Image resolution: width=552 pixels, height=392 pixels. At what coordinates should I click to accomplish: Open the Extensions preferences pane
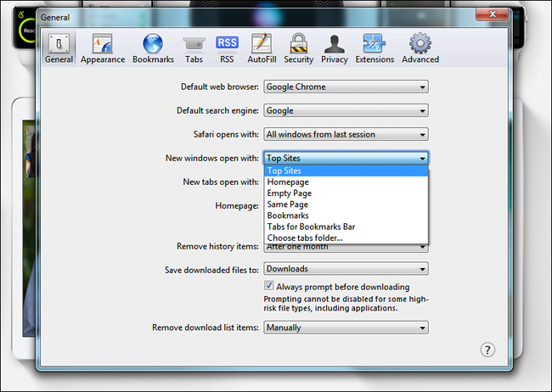pyautogui.click(x=375, y=48)
